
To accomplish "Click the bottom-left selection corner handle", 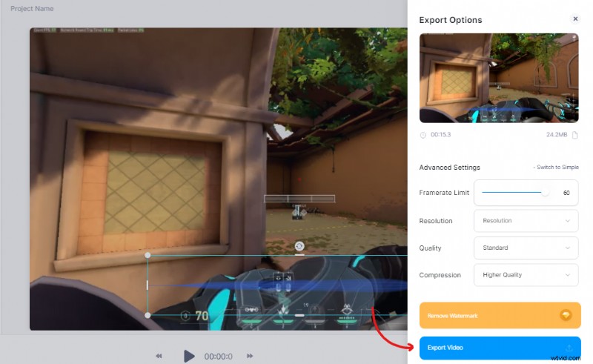I will click(x=148, y=315).
